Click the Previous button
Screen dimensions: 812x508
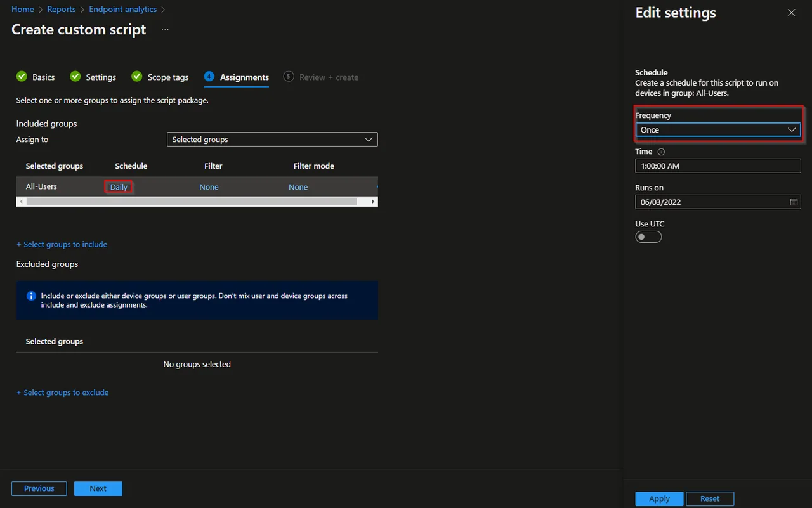point(39,488)
